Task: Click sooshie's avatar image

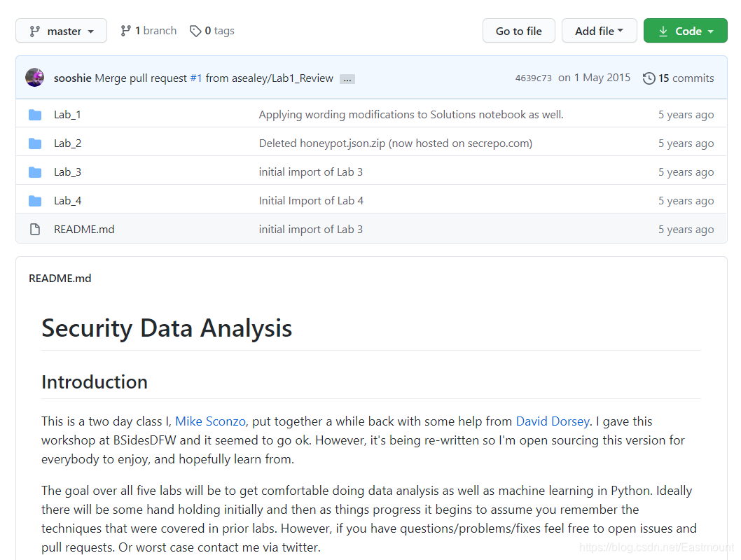Action: point(34,78)
